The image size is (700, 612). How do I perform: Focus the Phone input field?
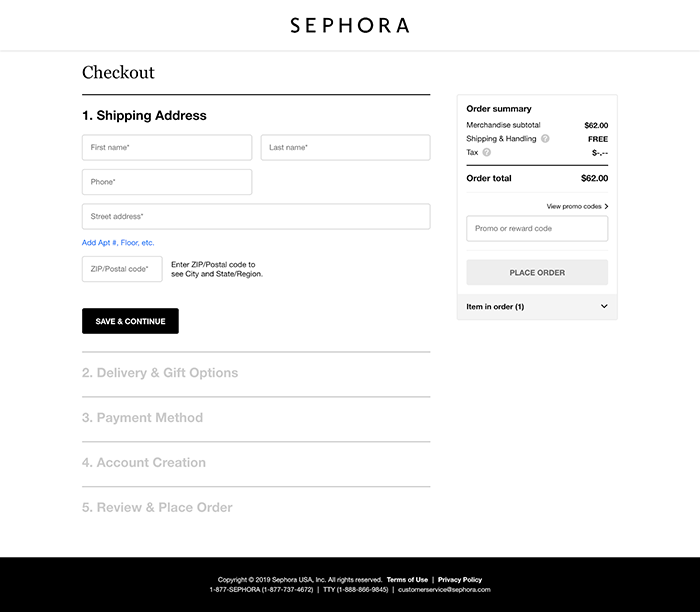coord(167,182)
